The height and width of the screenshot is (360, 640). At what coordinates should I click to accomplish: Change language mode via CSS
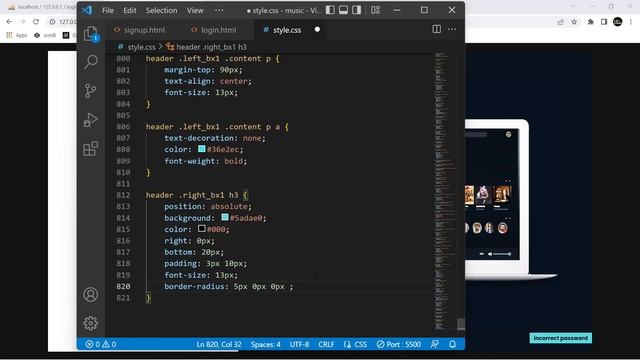point(355,344)
